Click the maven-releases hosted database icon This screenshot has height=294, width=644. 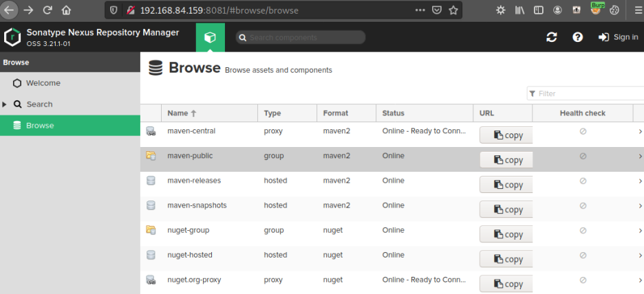click(151, 181)
